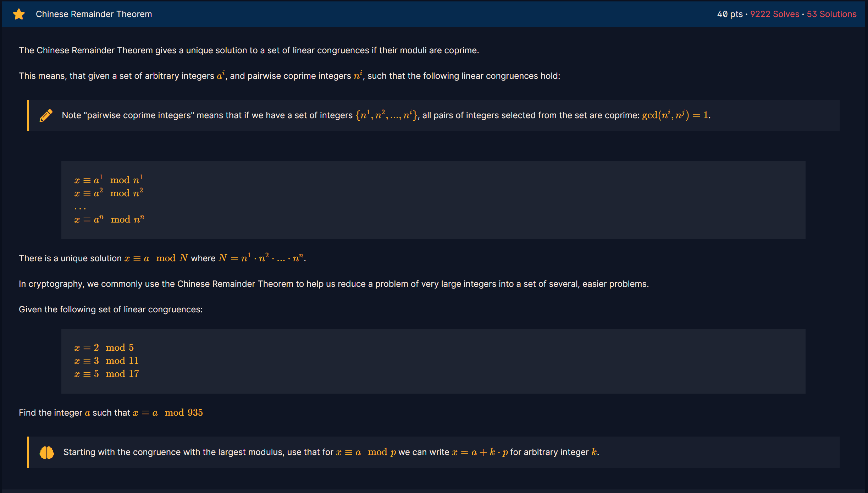
Task: Click the 'Starting with the congruence' hint text
Action: [198, 452]
